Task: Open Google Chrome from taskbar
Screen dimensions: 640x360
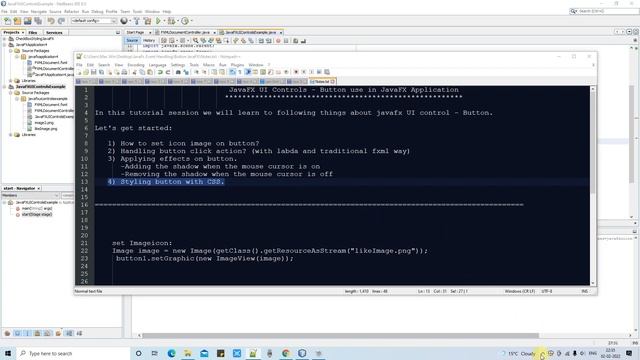Action: point(286,353)
